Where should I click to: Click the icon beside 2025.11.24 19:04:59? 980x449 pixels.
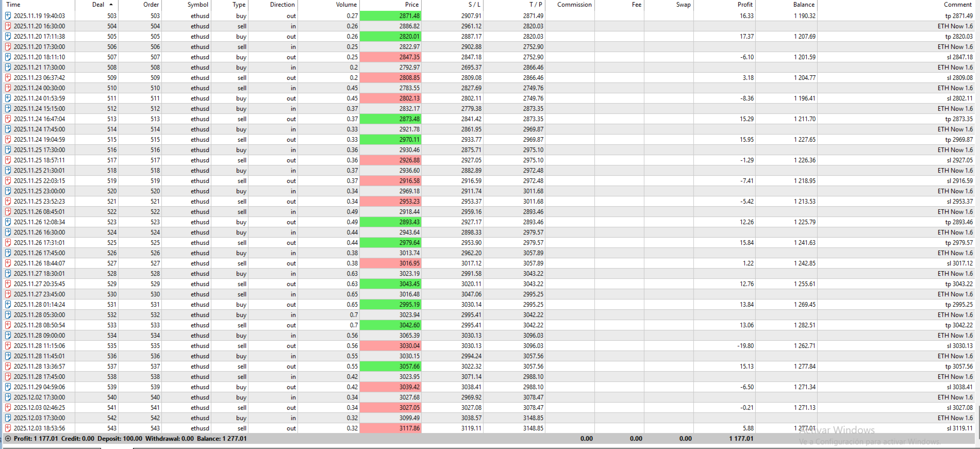click(8, 140)
